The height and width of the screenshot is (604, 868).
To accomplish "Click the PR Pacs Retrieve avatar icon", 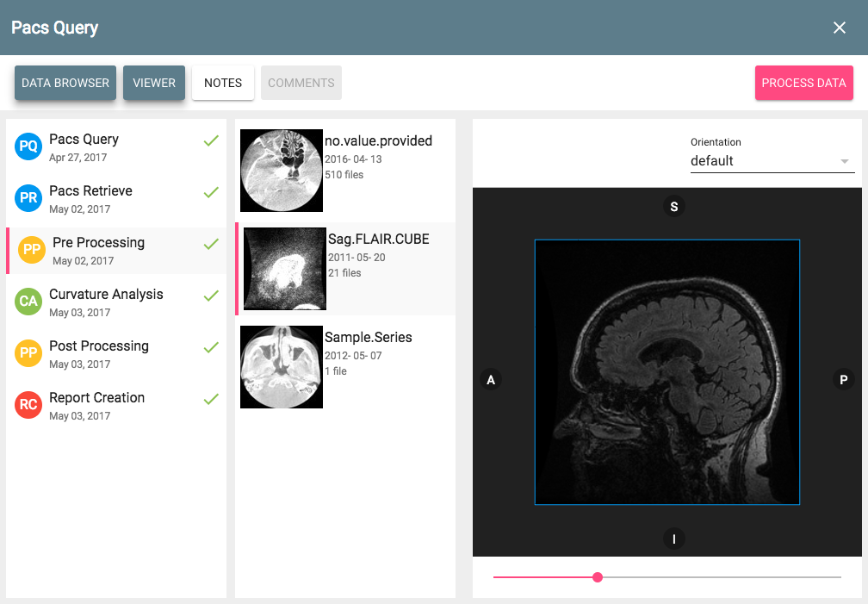I will coord(28,198).
